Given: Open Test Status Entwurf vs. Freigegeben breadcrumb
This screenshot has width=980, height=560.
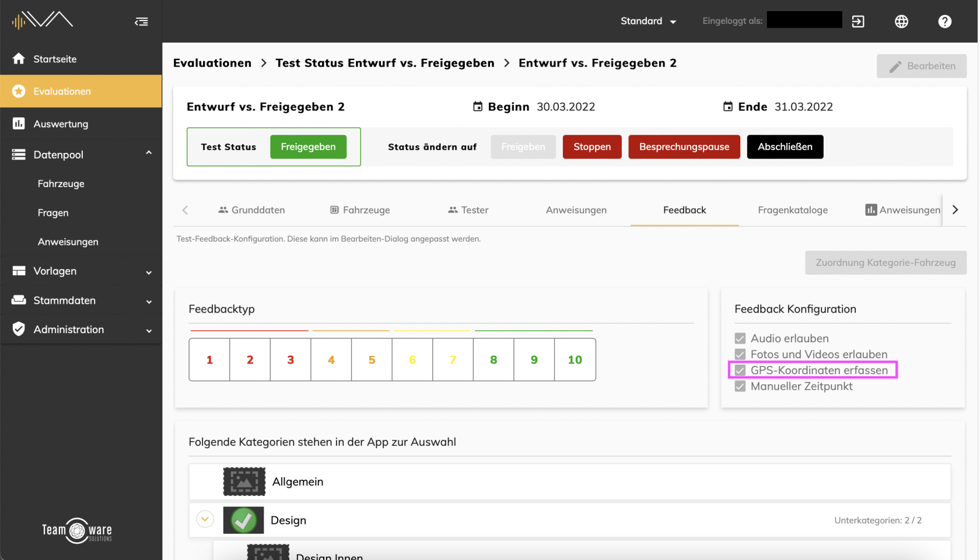Looking at the screenshot, I should 385,63.
